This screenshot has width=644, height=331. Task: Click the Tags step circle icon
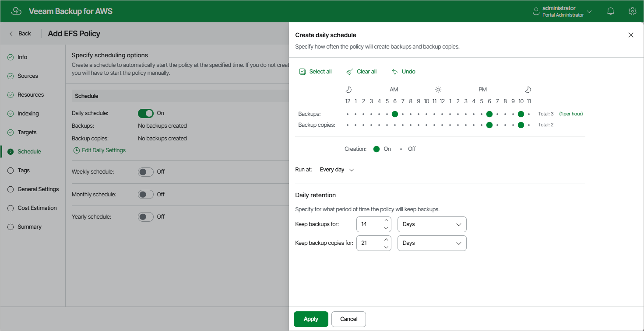(11, 171)
